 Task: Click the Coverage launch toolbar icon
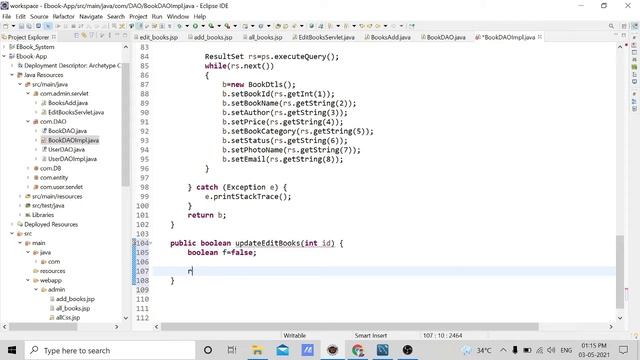coord(211,26)
